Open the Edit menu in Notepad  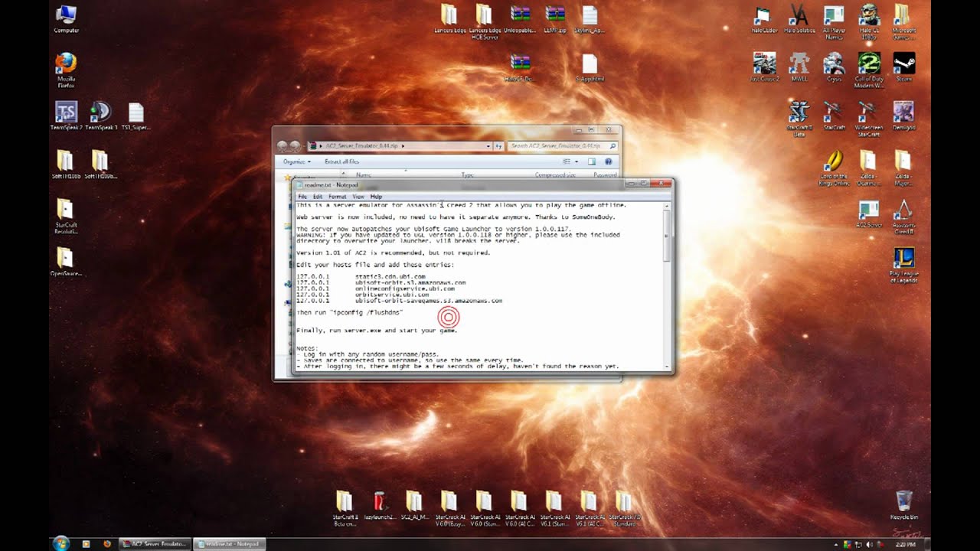(317, 197)
